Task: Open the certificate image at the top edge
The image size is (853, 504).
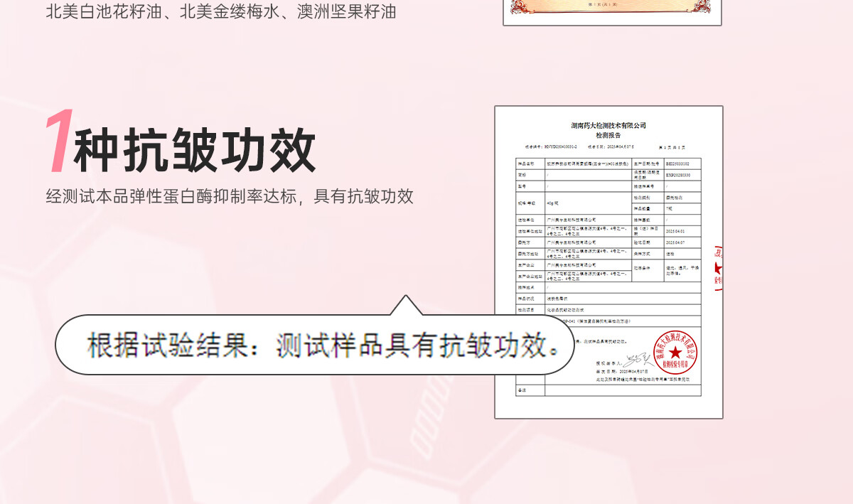Action: click(613, 12)
